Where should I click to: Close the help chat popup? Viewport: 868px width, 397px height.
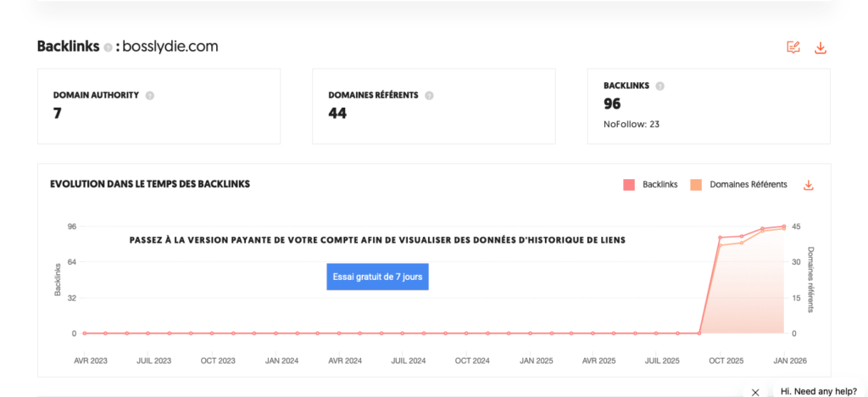[x=755, y=392]
